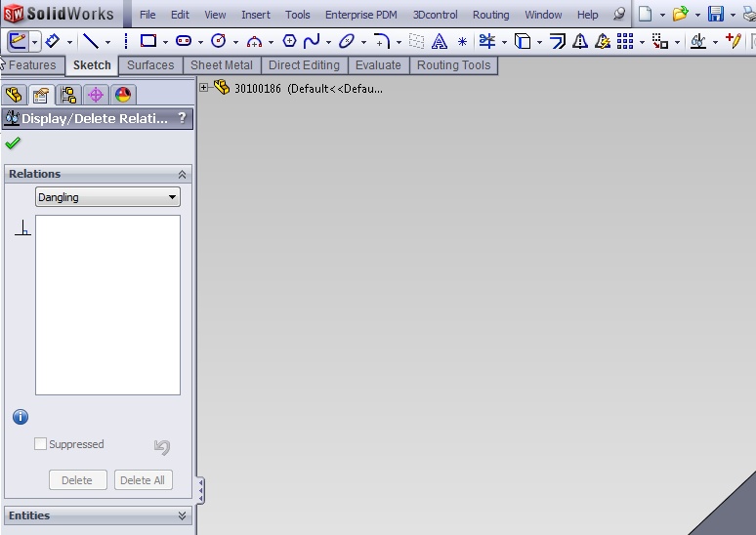This screenshot has width=756, height=535.
Task: Select the Polygon tool
Action: [x=289, y=41]
